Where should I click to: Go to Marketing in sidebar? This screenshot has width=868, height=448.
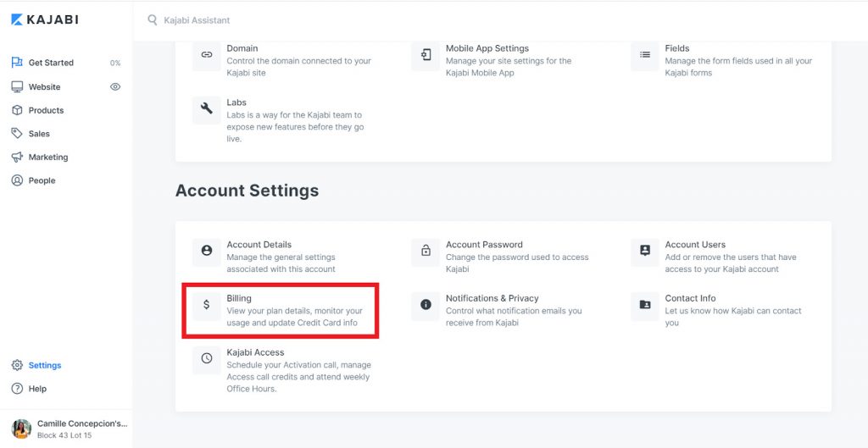coord(40,157)
